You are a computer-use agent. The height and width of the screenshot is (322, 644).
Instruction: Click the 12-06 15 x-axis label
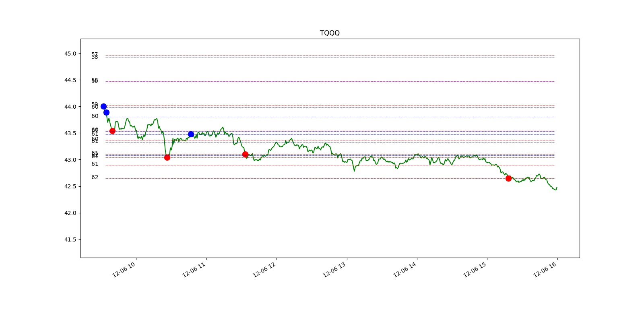[475, 270]
